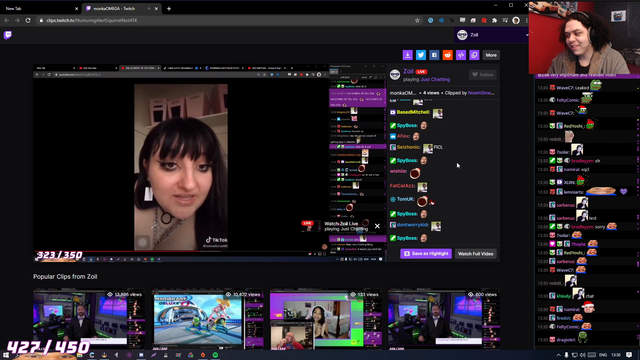Screen dimensions: 640x360
Task: Close the Watch Zoil Live popup
Action: click(x=377, y=226)
